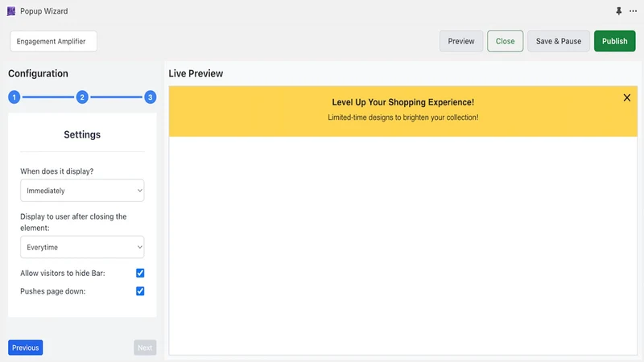Publish the popup
644x362 pixels.
[615, 41]
